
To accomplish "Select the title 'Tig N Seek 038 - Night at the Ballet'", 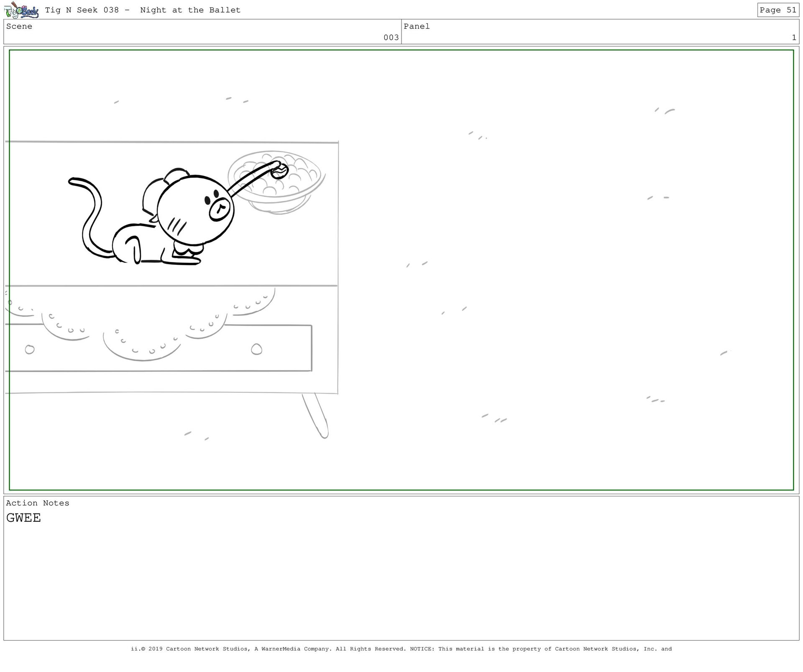I will pyautogui.click(x=143, y=10).
